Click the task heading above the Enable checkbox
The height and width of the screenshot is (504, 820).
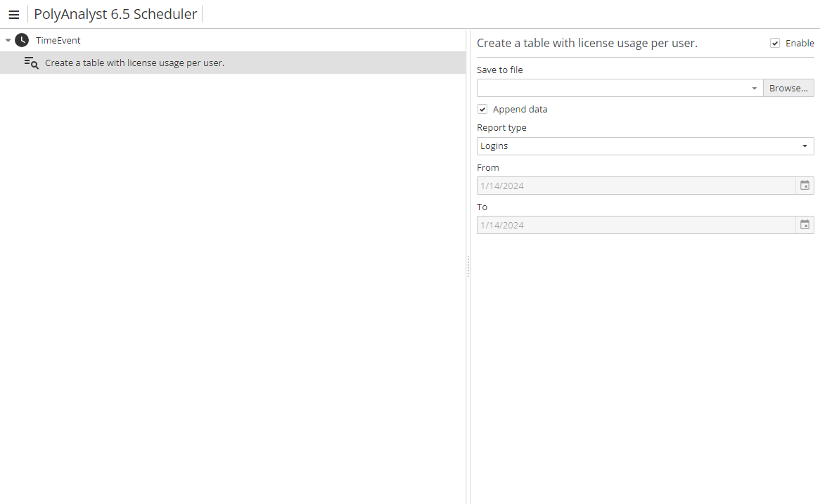point(587,43)
